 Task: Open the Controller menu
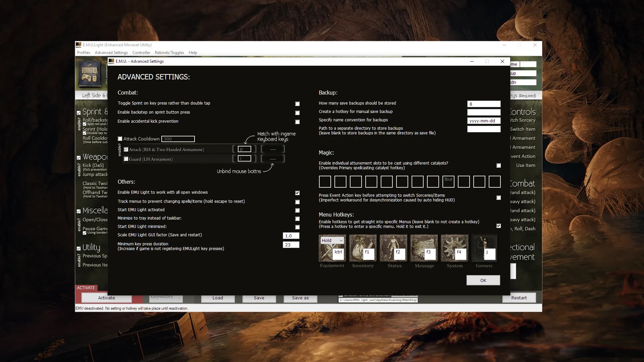[141, 53]
